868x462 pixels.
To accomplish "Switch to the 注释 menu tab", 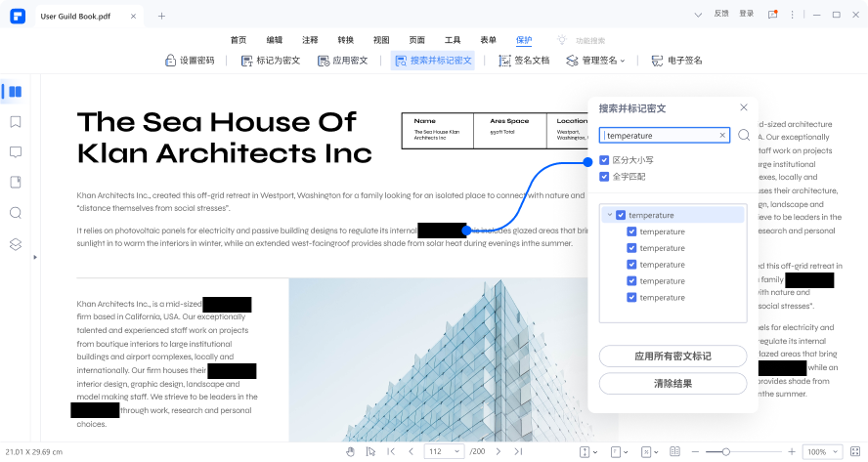I will [310, 40].
